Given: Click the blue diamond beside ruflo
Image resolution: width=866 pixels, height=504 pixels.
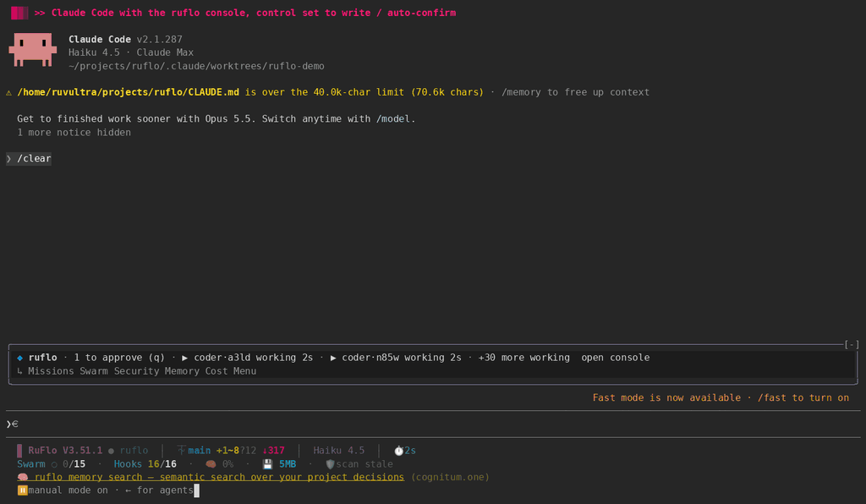Looking at the screenshot, I should 20,358.
